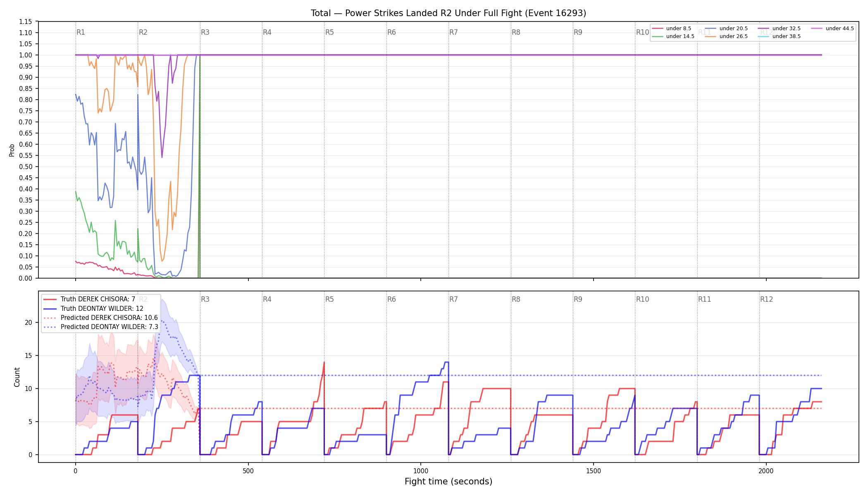Click the 15 tick on the Count axis
The height and width of the screenshot is (496, 868).
click(x=29, y=356)
